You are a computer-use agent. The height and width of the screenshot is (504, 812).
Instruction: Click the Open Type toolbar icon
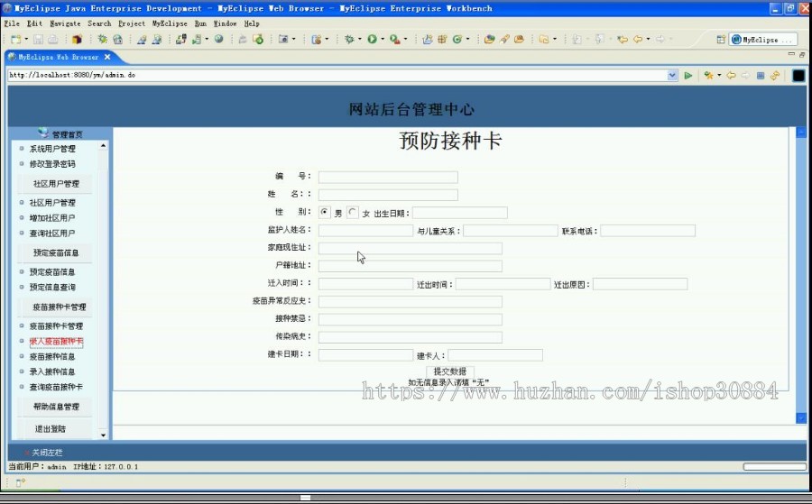coord(489,39)
